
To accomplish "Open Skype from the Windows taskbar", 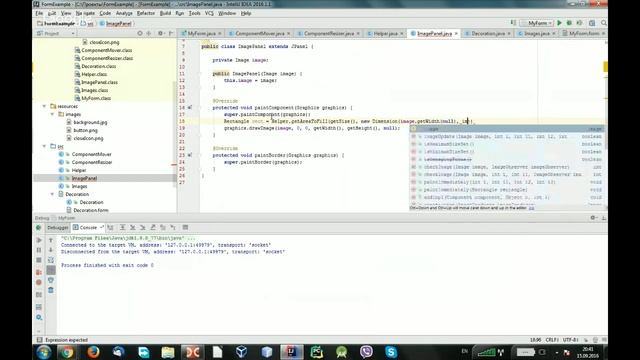I will pyautogui.click(x=391, y=352).
